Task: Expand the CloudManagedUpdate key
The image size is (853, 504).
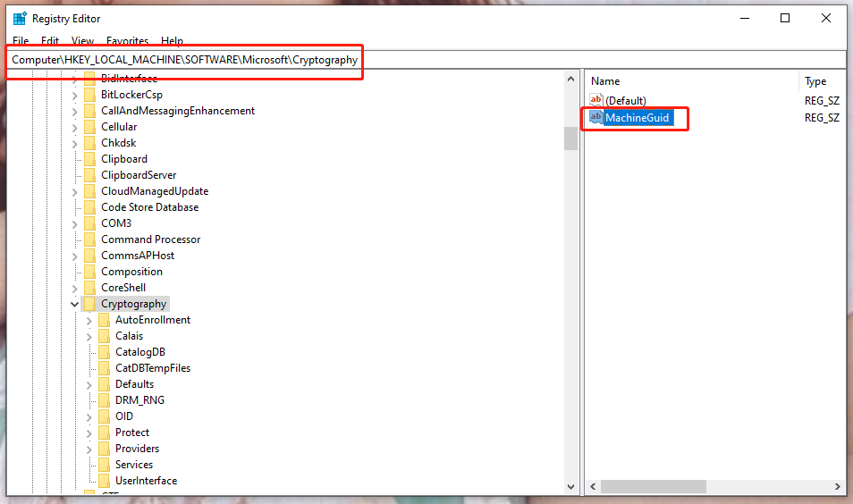Action: (x=74, y=192)
